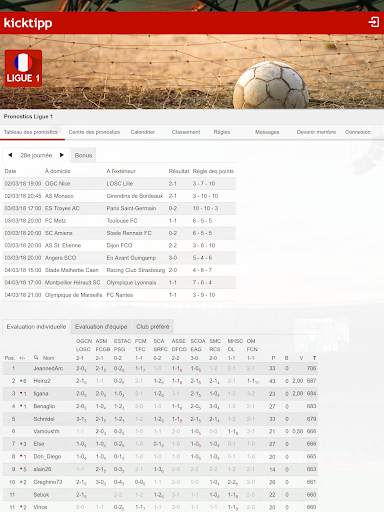
Task: Open the Bonus tab
Action: pos(83,155)
